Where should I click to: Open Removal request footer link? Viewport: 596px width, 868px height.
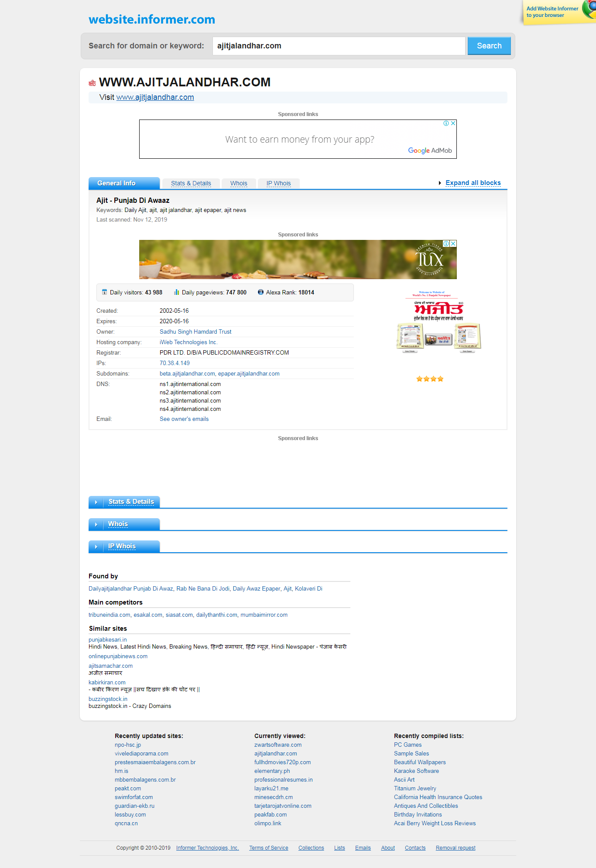click(456, 848)
